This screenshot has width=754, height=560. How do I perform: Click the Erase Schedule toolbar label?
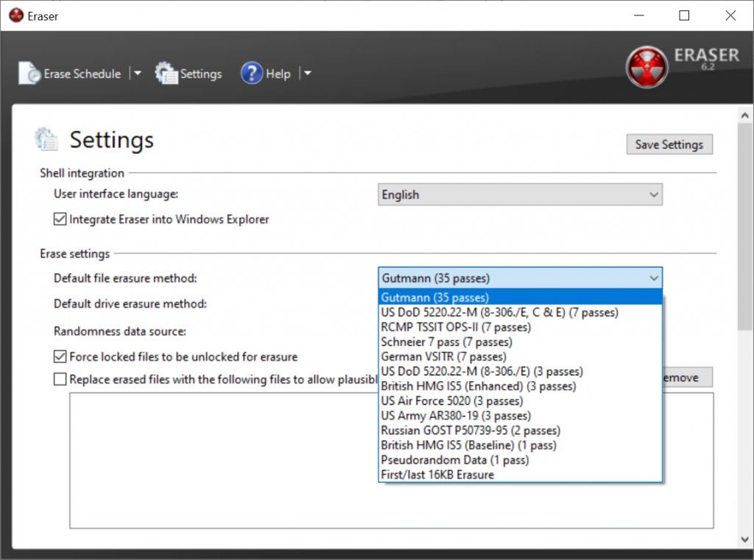pos(82,74)
